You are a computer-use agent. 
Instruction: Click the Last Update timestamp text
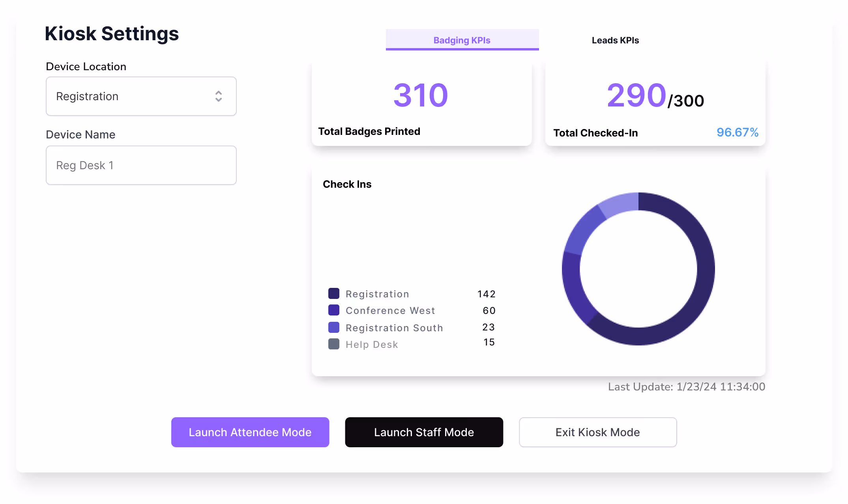click(686, 386)
